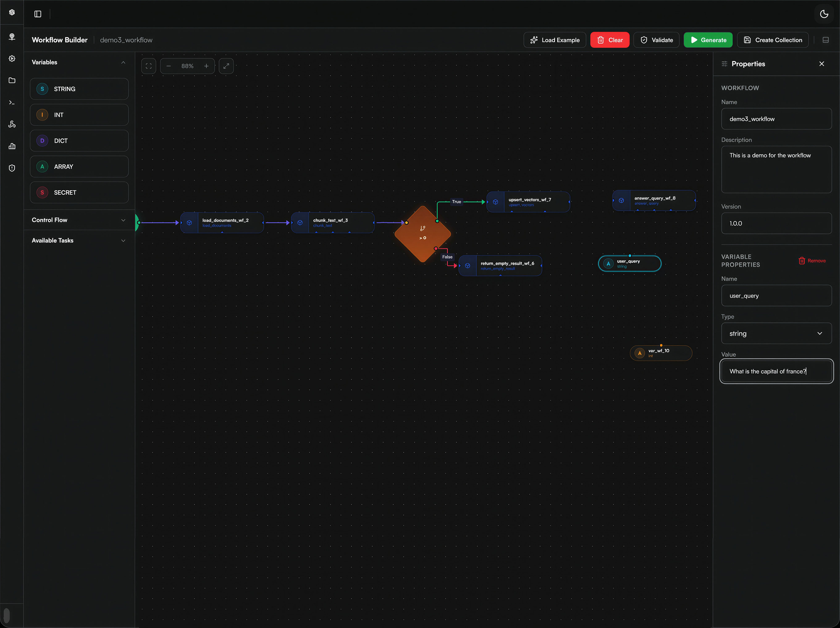
Task: Click the app logo icon in the sidebar
Action: pos(12,13)
